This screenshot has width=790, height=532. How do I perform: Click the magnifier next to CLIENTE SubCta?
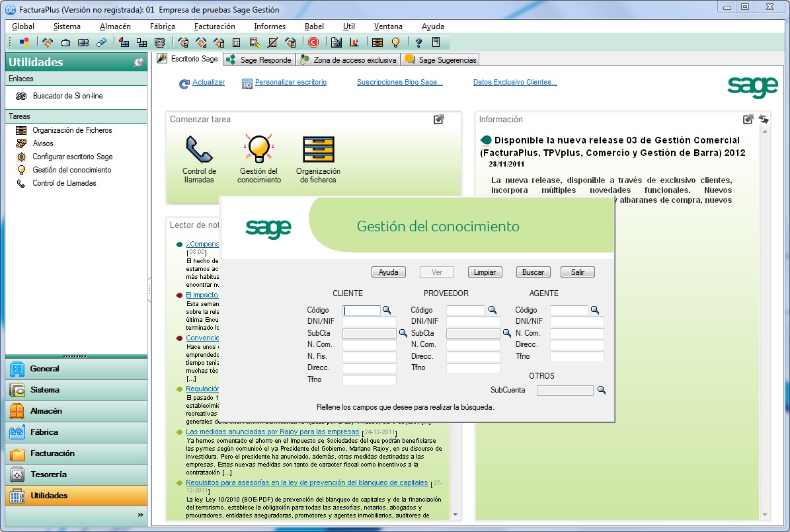[403, 333]
